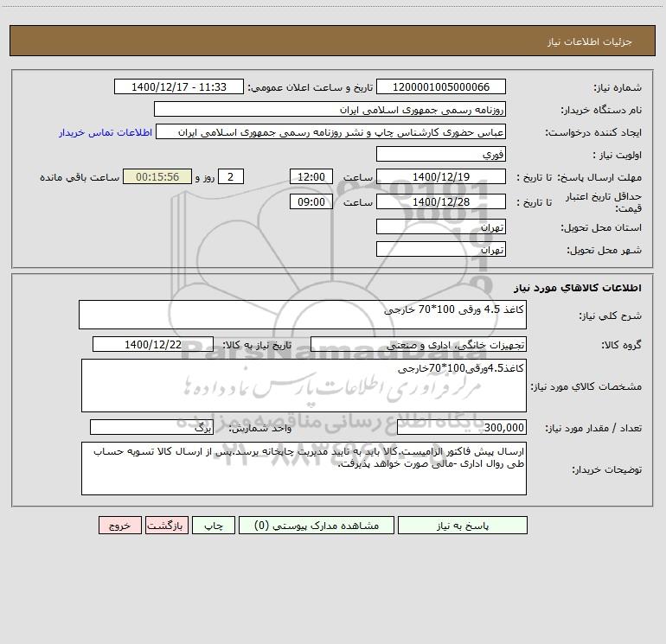Click the header title جزئیات اطلاعات نیاز
666x644 pixels.
pos(590,41)
